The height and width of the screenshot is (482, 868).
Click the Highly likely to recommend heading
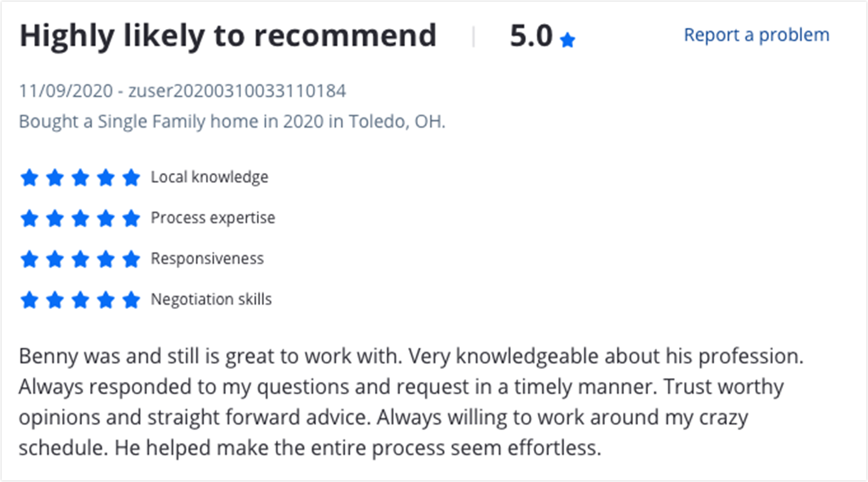228,36
